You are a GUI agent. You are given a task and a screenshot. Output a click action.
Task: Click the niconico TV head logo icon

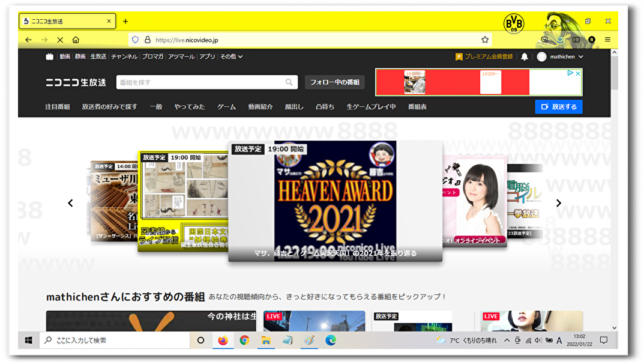point(49,56)
